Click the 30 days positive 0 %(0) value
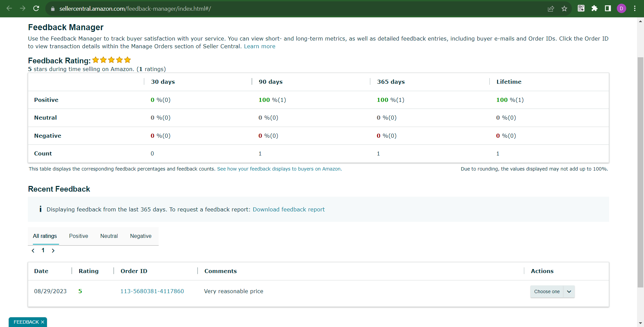Image resolution: width=644 pixels, height=327 pixels. pos(161,100)
